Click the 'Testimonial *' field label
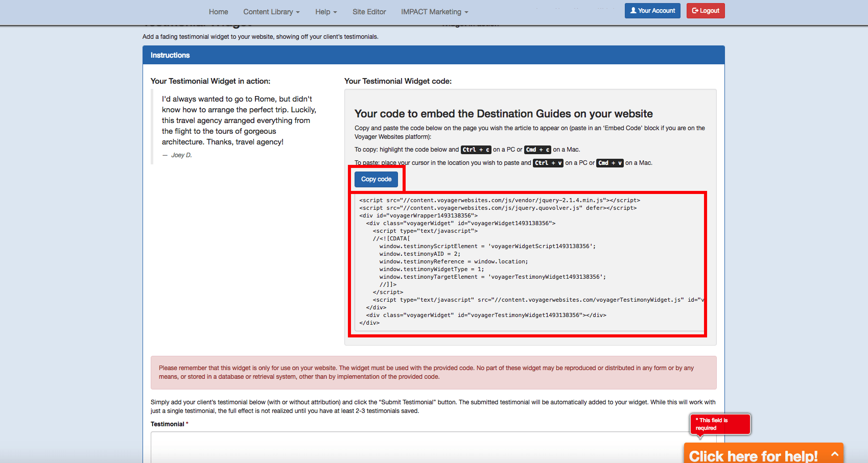 click(x=169, y=424)
